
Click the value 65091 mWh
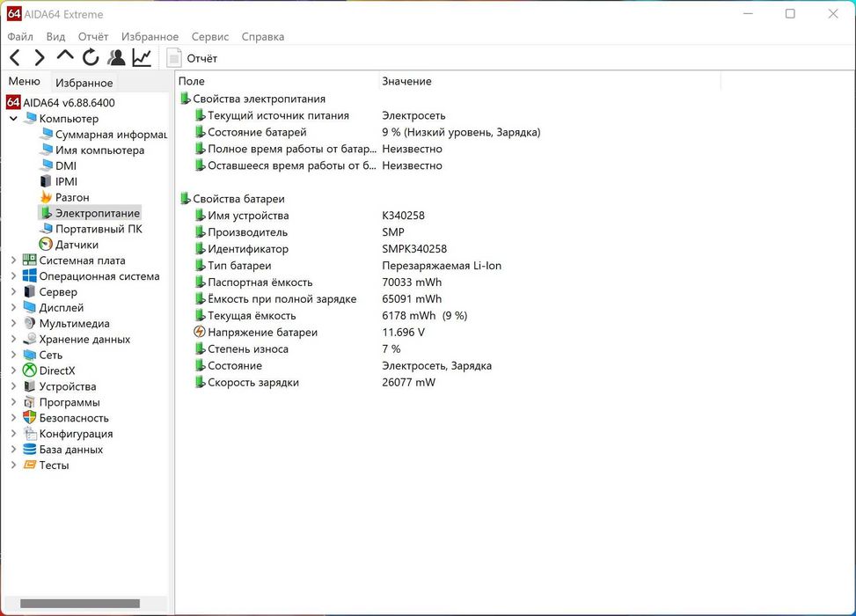412,298
